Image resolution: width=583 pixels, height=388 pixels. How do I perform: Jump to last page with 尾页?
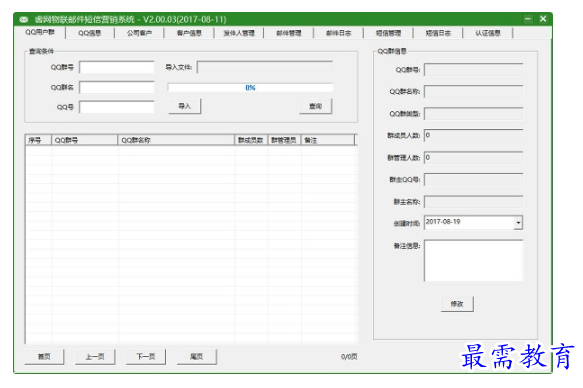197,357
